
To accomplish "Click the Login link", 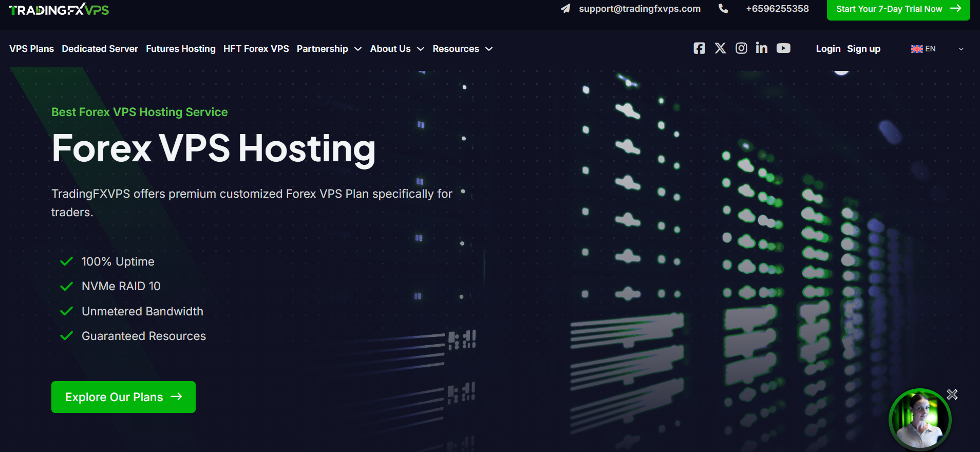I will 828,49.
